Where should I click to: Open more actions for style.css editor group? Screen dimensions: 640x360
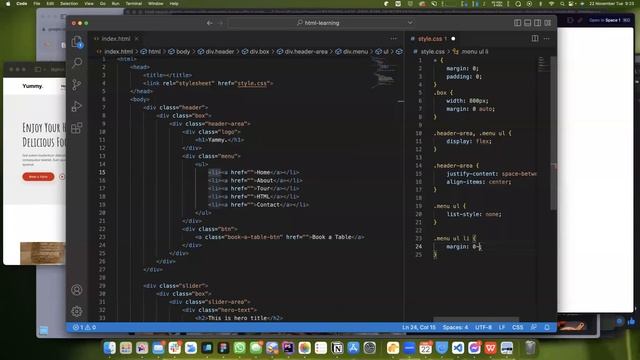(547, 38)
